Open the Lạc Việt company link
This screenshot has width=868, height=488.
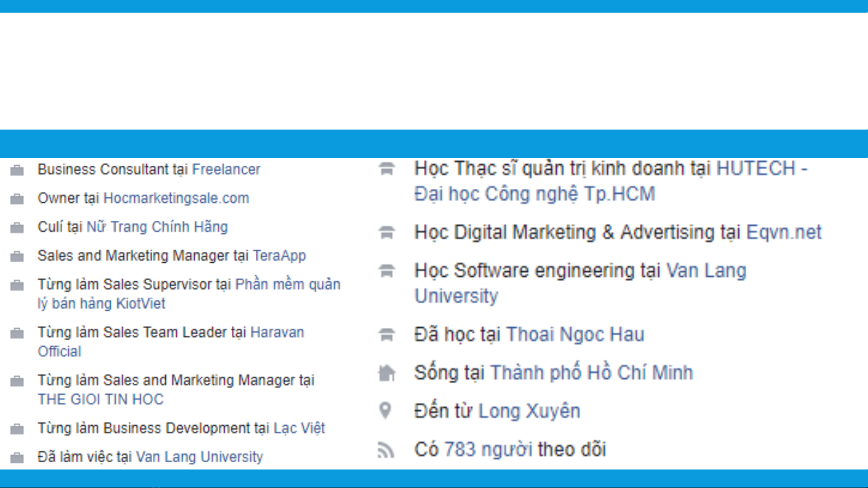tap(299, 428)
